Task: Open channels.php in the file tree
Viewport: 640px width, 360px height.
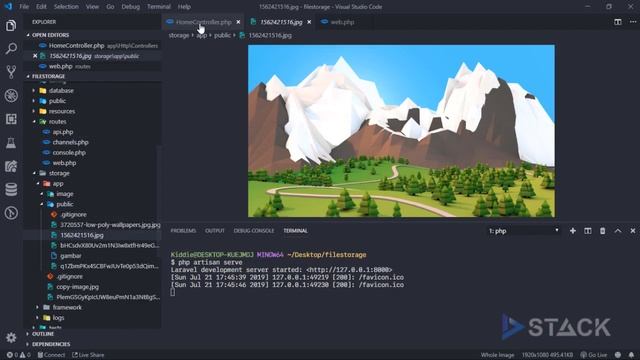Action: [x=70, y=142]
